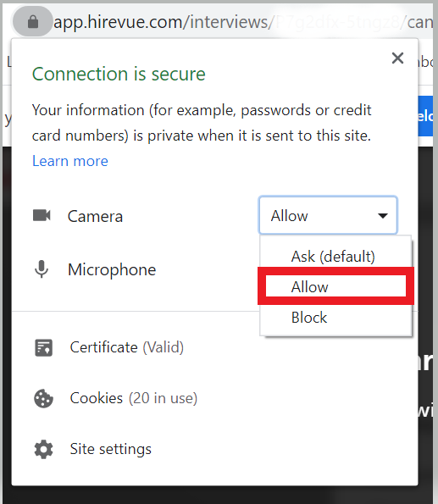Click the padlock icon in address bar
The image size is (438, 504).
33,22
